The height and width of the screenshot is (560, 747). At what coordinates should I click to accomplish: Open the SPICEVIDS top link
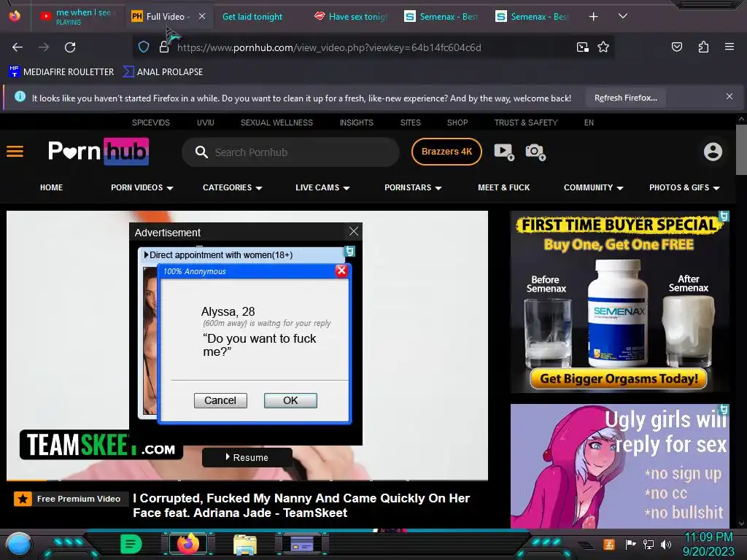click(150, 122)
